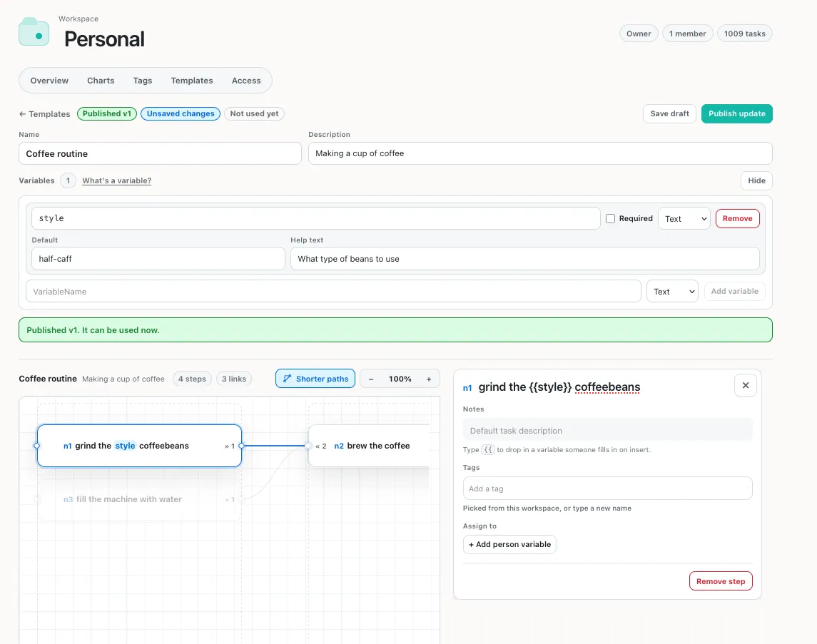Image resolution: width=817 pixels, height=644 pixels.
Task: Toggle the Shorter paths option
Action: coord(315,379)
